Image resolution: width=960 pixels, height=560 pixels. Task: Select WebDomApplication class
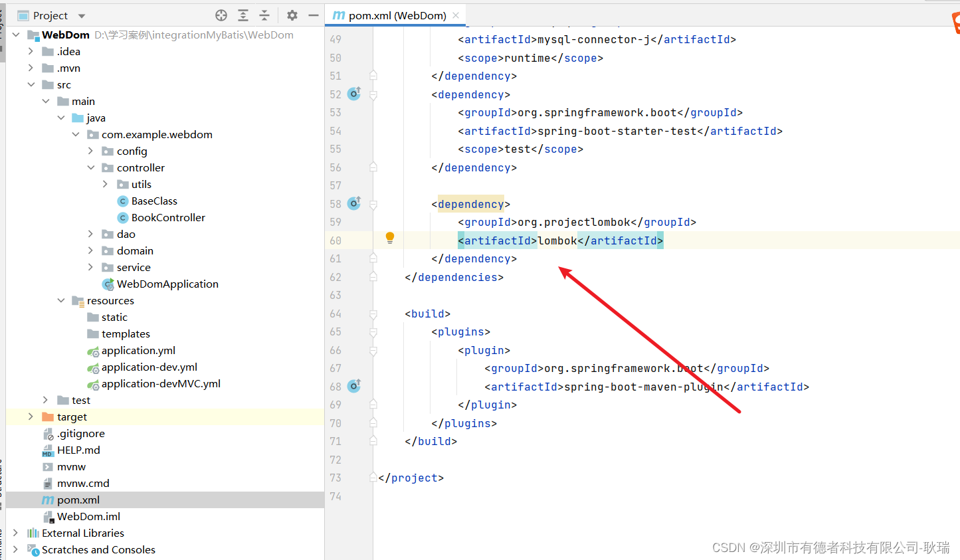[x=167, y=284]
